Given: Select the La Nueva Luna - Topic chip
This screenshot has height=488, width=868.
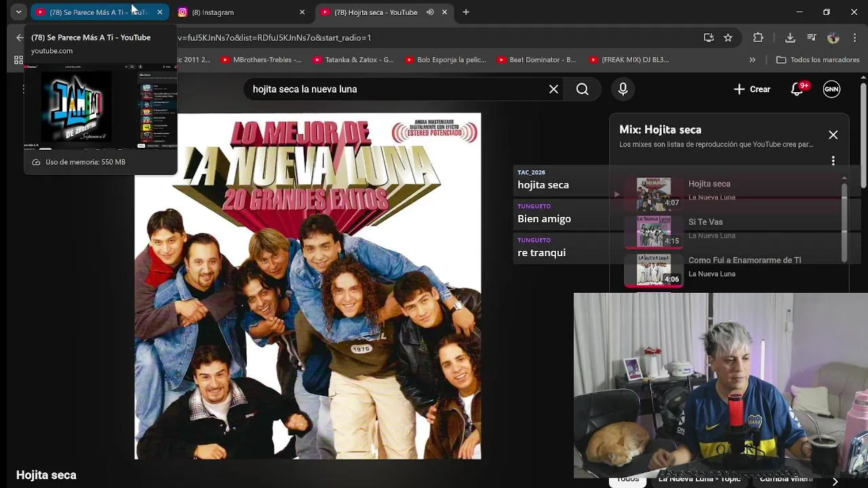Looking at the screenshot, I should pyautogui.click(x=699, y=479).
